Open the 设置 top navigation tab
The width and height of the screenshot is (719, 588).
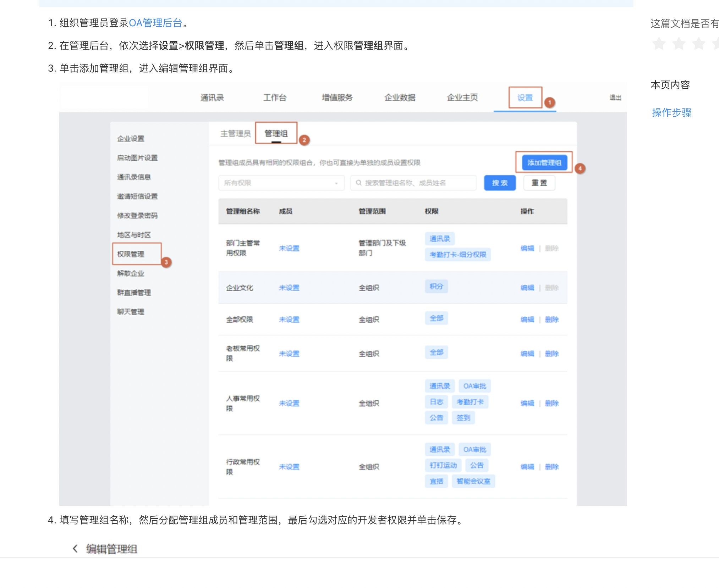(x=525, y=98)
